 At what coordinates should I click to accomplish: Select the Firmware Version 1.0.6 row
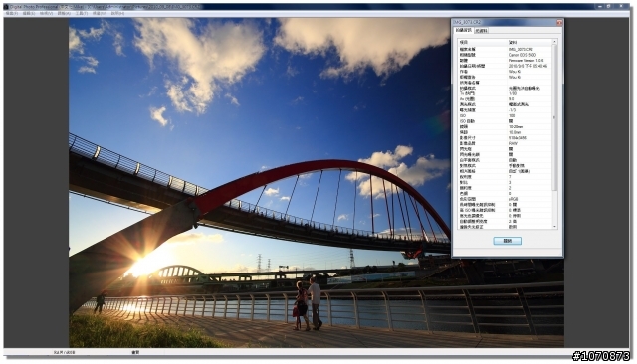pyautogui.click(x=505, y=60)
